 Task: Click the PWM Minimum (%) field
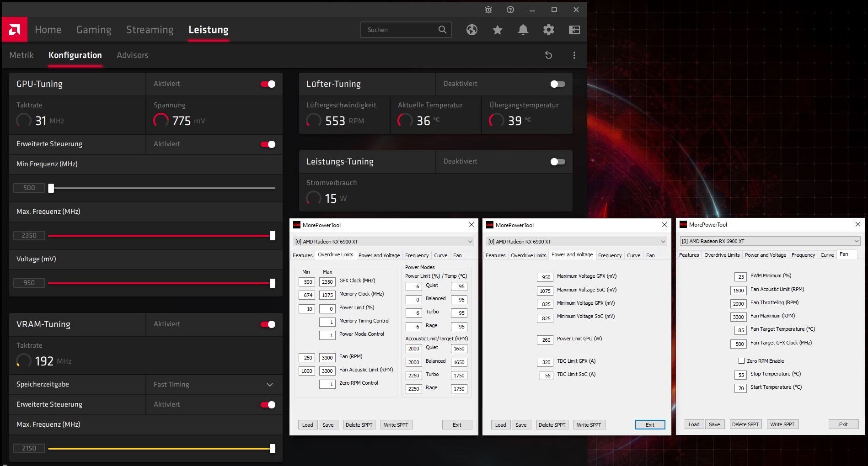coord(740,277)
